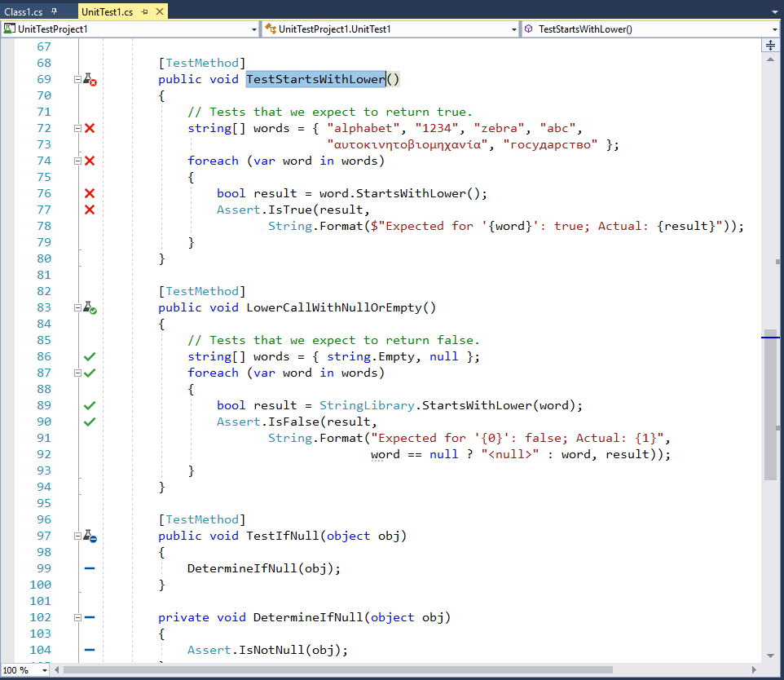Image resolution: width=784 pixels, height=680 pixels.
Task: Collapse the DetermineIfNull method on line 102
Action: 77,617
